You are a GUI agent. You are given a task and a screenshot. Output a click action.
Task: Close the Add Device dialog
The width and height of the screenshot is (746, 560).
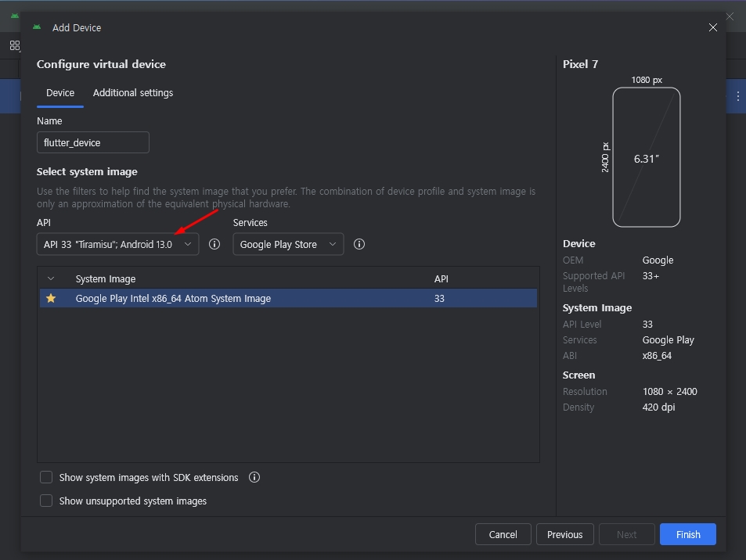pos(712,27)
